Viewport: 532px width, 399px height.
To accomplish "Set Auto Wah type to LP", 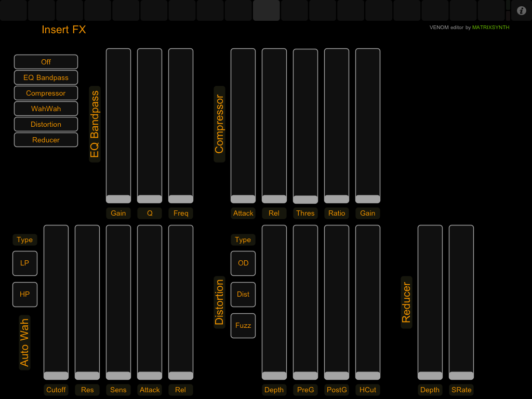I will tap(25, 263).
